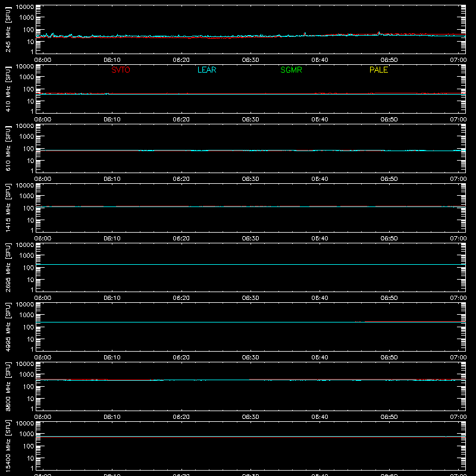
Task: Click the 1000 y-axis label of 2695 MHz panel
Action: click(27, 256)
